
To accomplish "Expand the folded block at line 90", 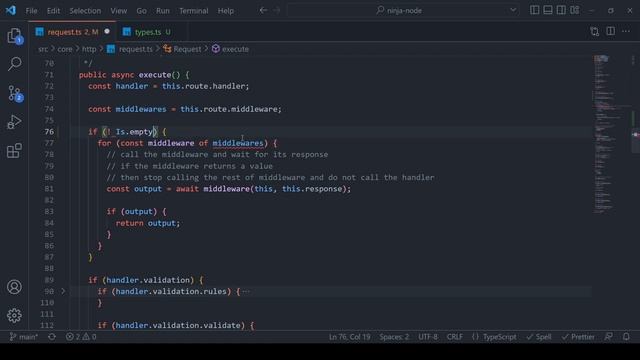I will pos(63,291).
